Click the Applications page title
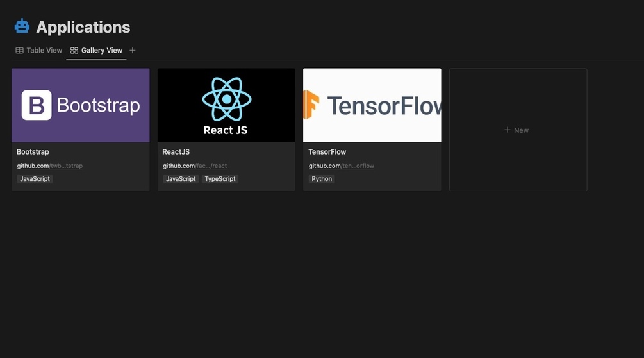 pos(83,27)
